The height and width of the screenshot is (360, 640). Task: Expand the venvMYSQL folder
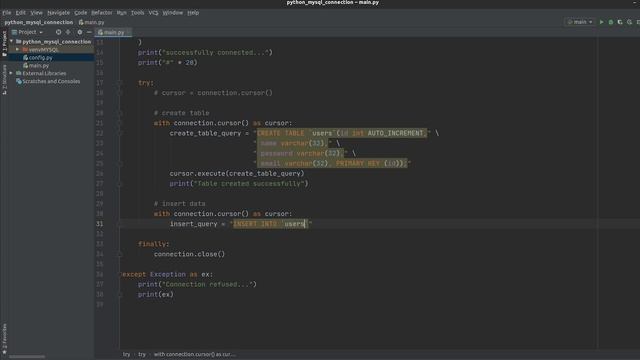(18, 49)
